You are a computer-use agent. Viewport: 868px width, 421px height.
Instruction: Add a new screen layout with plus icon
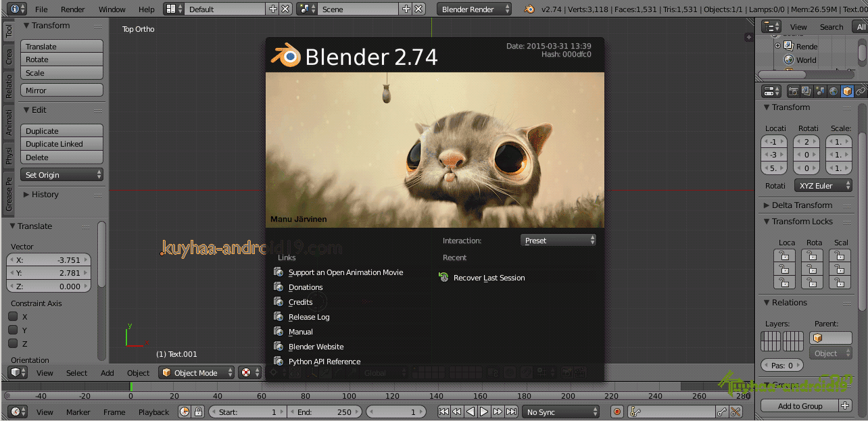pos(272,9)
